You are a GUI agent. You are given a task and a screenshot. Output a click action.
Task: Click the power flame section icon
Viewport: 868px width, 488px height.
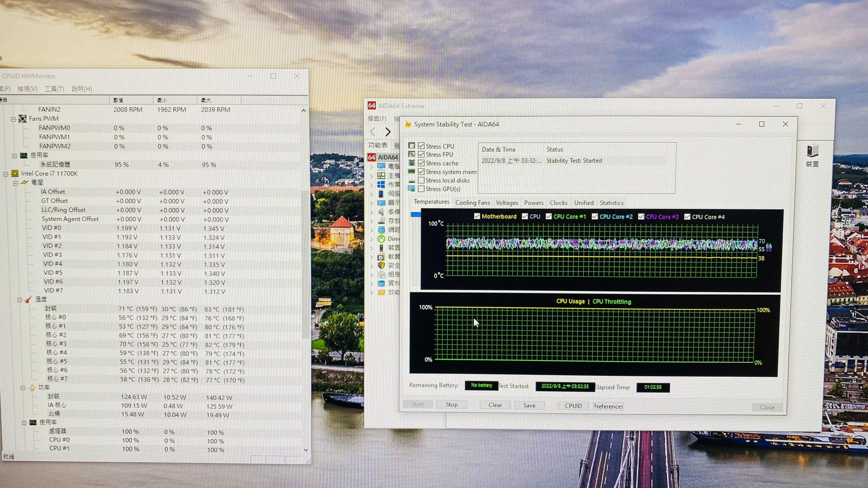(x=32, y=387)
